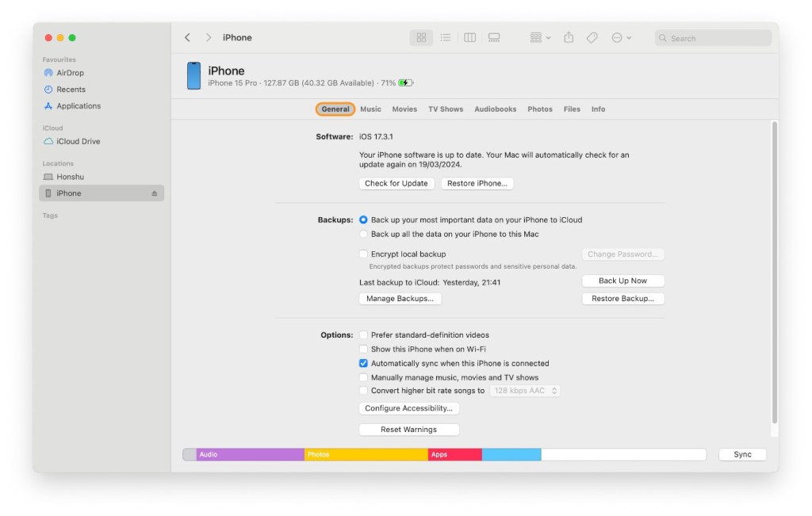Switch to the Photos tab
Image resolution: width=812 pixels, height=516 pixels.
540,109
